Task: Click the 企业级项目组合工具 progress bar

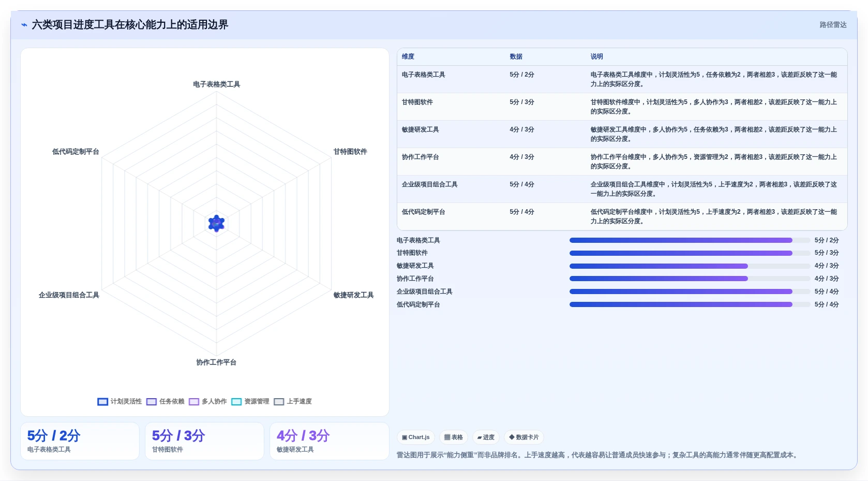Action: [690, 291]
